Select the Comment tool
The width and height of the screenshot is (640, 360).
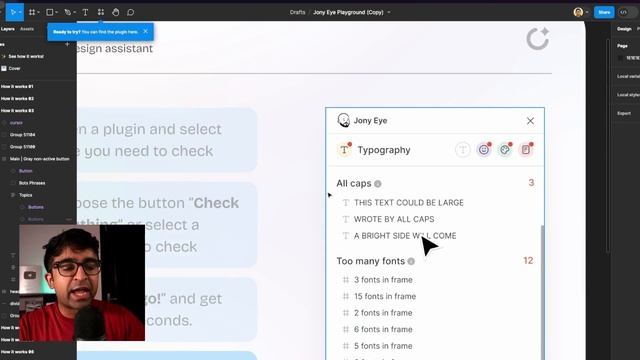pos(131,12)
